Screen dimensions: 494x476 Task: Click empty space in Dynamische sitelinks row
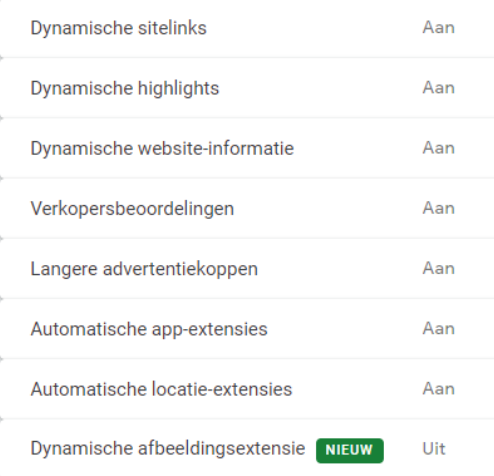[x=313, y=28]
